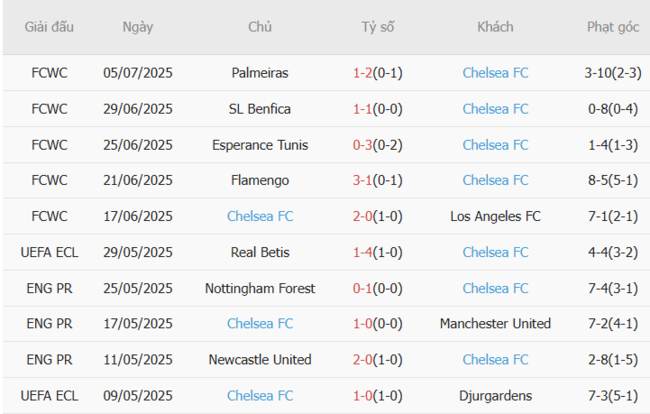
Task: Open the SL Benfica team link
Action: click(260, 109)
